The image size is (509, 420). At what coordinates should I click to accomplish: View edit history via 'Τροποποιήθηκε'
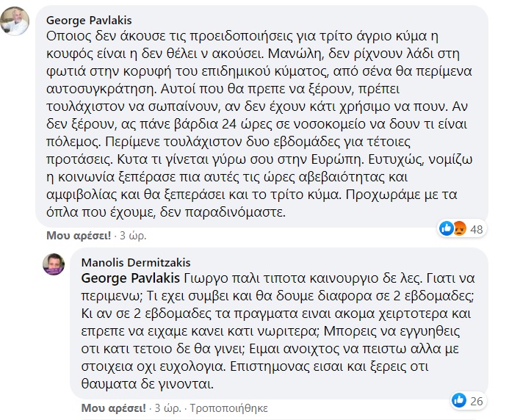(226, 407)
